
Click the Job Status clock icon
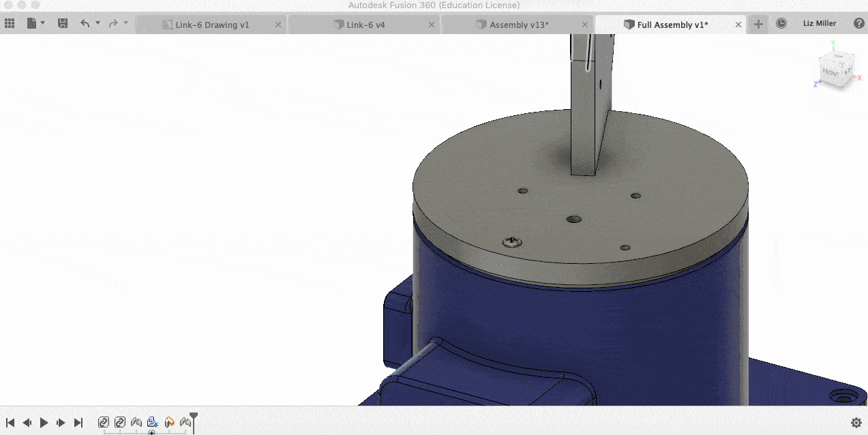[781, 22]
